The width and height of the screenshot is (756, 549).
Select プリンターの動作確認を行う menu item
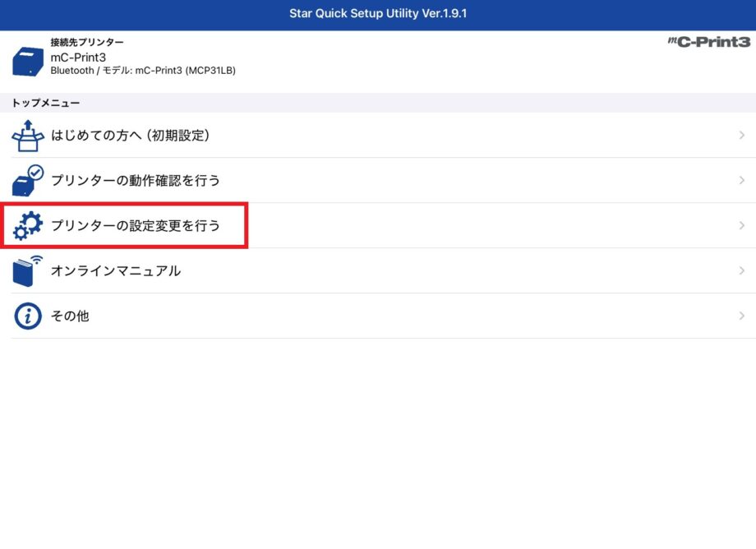[x=136, y=180]
